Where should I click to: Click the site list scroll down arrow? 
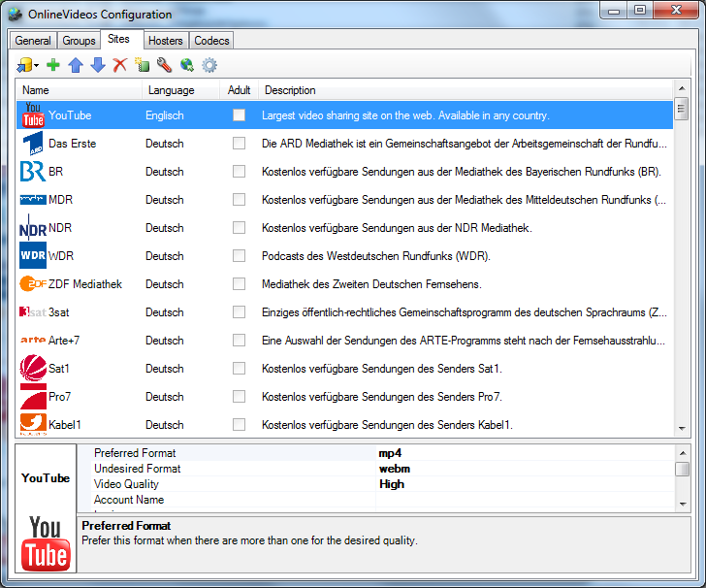pyautogui.click(x=682, y=429)
